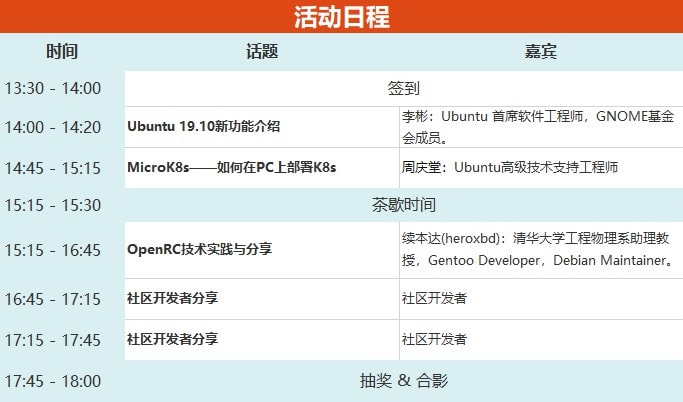Click the 抽奖 & 合影 row

[404, 381]
